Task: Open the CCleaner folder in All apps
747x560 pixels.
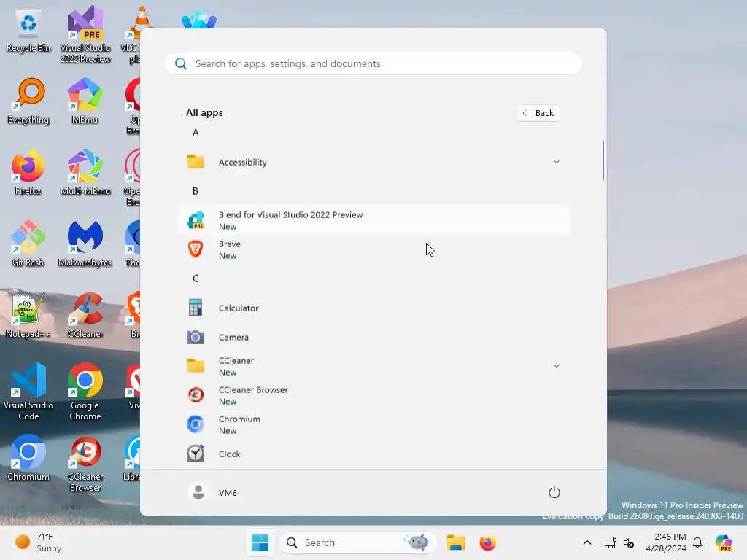Action: pyautogui.click(x=373, y=366)
